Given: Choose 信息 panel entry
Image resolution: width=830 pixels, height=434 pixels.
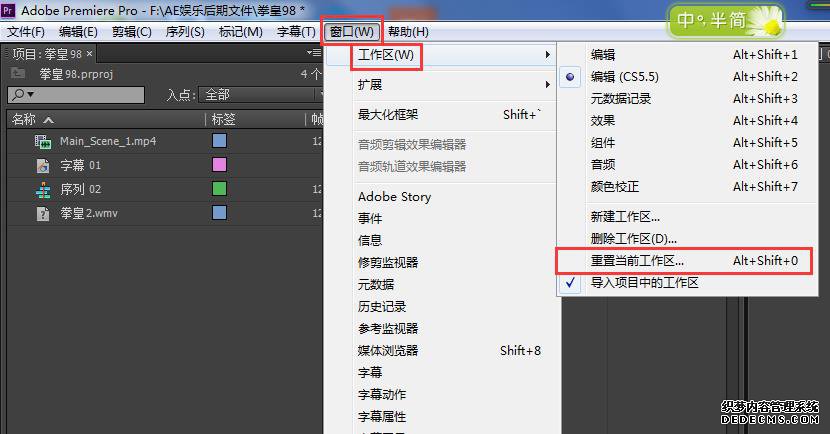Looking at the screenshot, I should (x=370, y=240).
